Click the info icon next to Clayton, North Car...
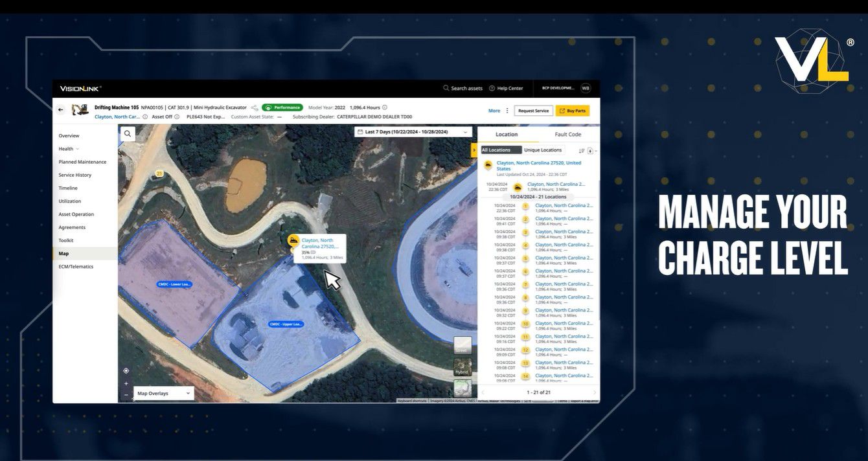Screen dimensions: 868x461 [x=145, y=117]
